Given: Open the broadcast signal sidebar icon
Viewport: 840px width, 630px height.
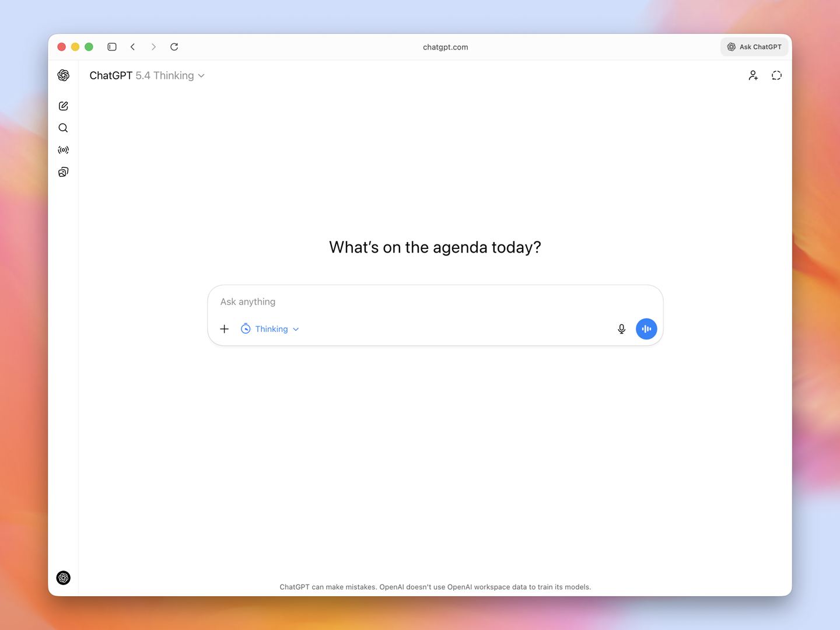Looking at the screenshot, I should (64, 150).
